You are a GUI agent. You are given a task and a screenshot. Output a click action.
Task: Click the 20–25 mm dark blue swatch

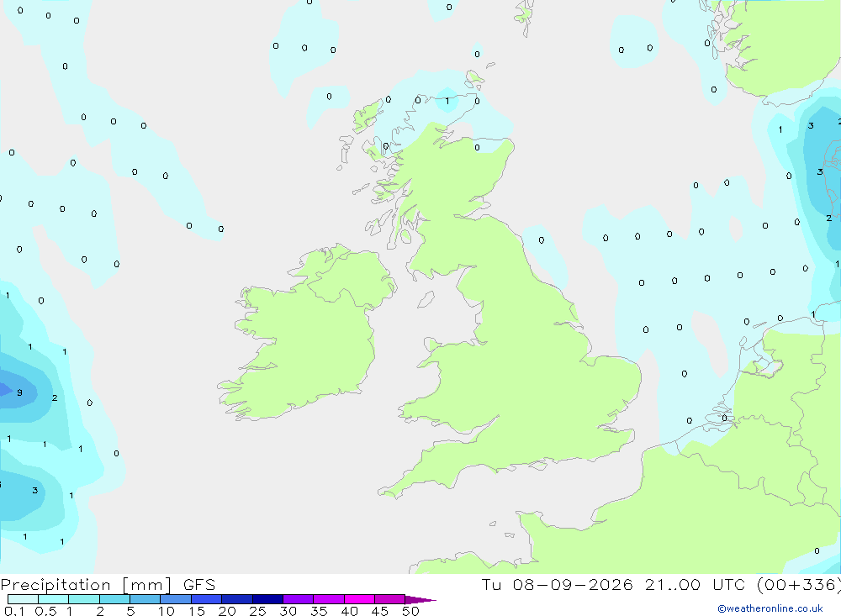coord(237,599)
